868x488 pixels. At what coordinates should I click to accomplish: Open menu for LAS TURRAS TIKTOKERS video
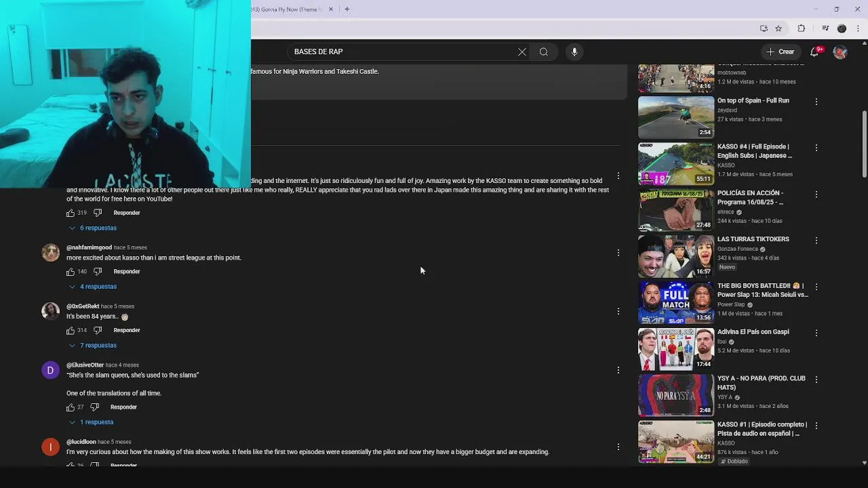816,241
